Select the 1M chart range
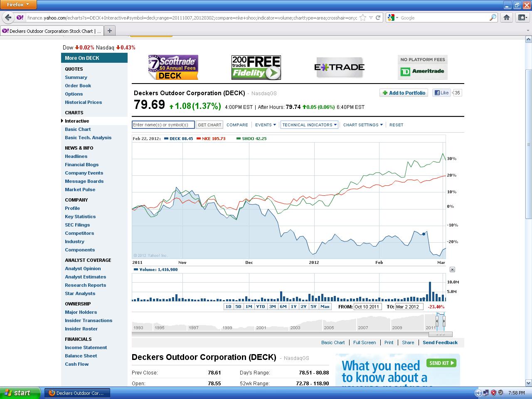532x399 pixels. 249,307
